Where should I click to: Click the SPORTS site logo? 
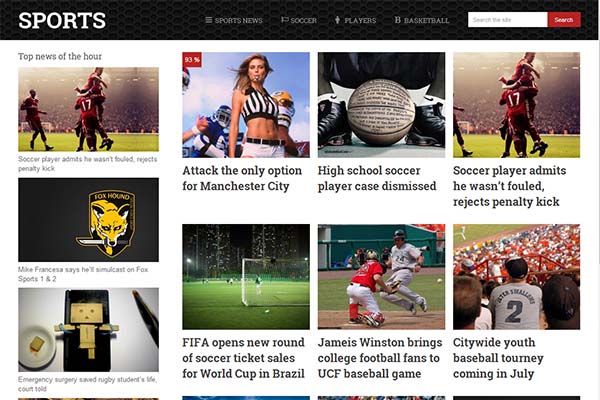62,20
